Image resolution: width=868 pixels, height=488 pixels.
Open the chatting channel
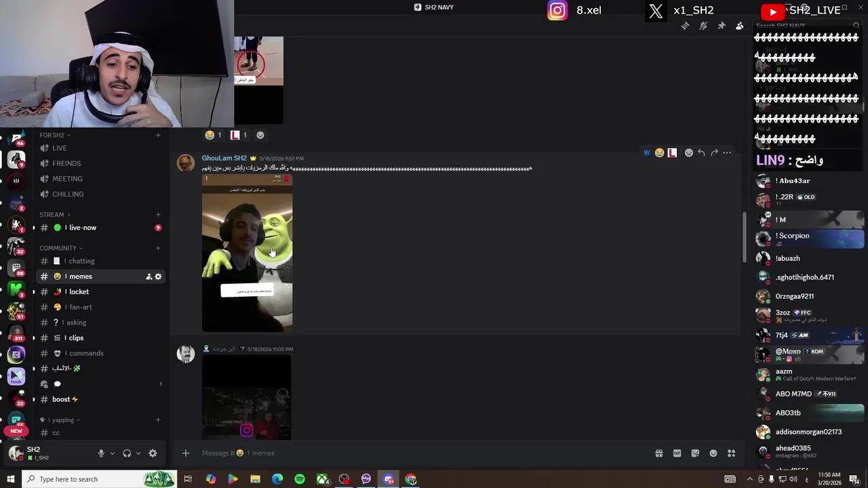pyautogui.click(x=100, y=261)
